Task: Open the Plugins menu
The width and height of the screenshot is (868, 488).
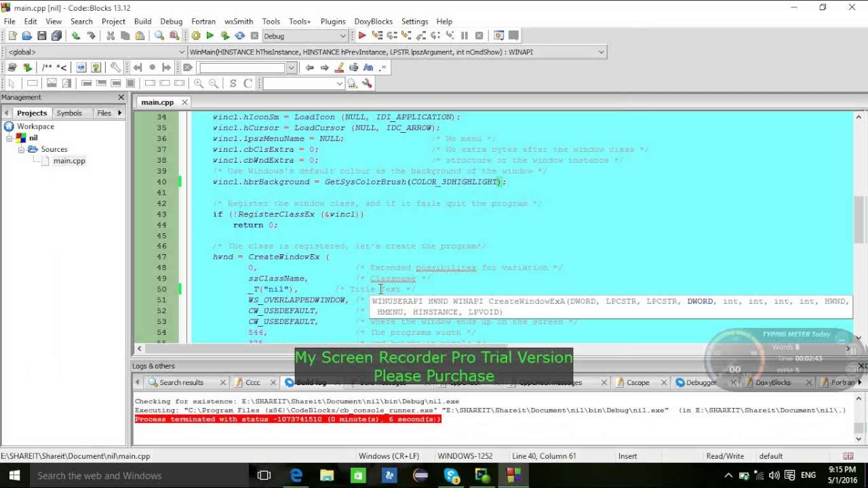Action: [333, 21]
